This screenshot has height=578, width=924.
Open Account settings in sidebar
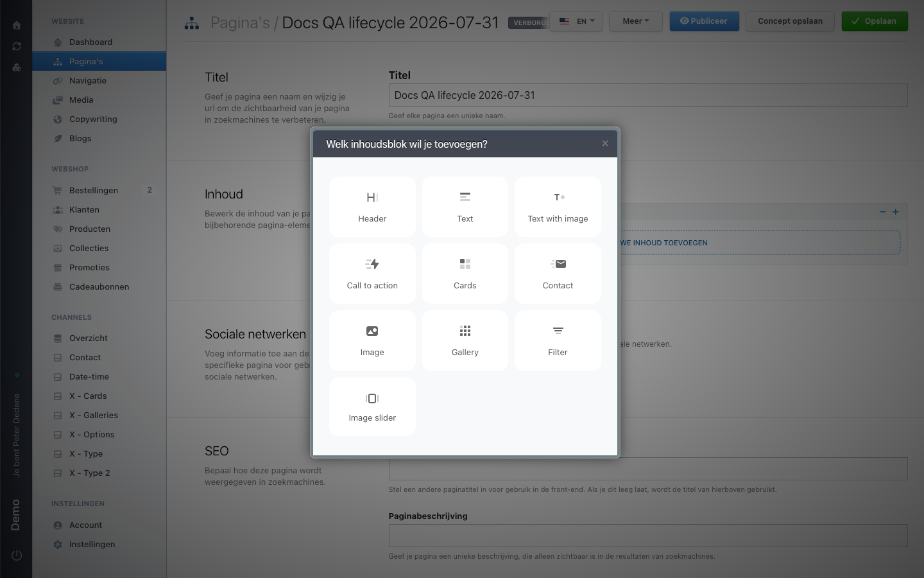click(99, 525)
